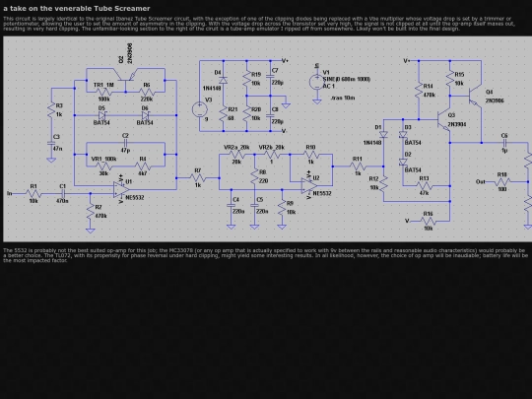Click the 'C7' capacitor label
The width and height of the screenshot is (532, 399).
[x=275, y=70]
